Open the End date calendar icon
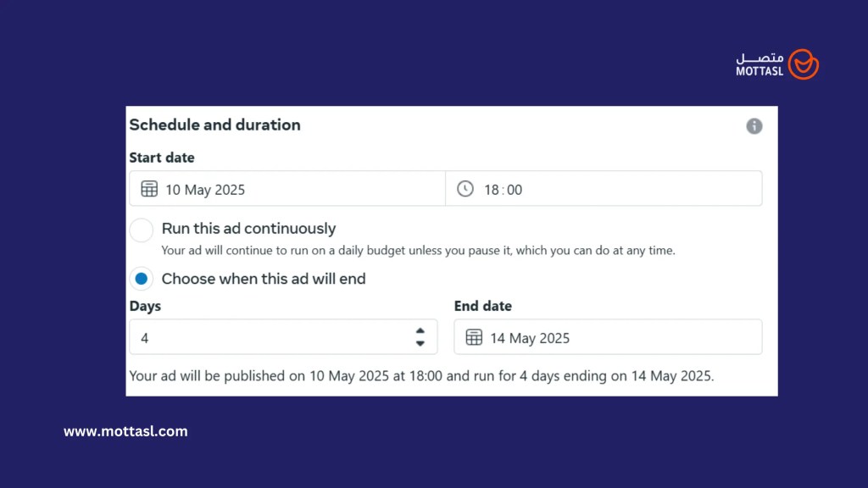 [x=474, y=337]
